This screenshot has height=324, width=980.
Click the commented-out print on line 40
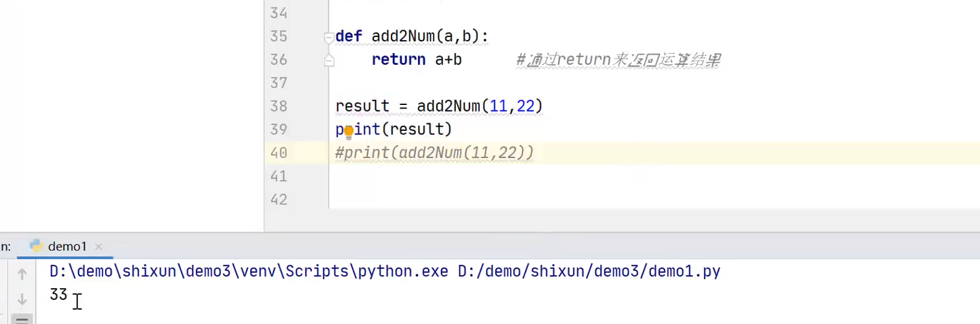[x=434, y=152]
